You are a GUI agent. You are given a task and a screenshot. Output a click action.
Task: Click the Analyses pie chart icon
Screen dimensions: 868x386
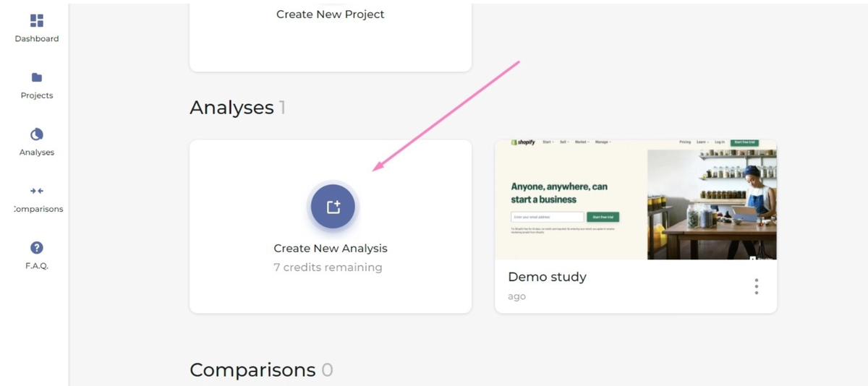click(37, 134)
